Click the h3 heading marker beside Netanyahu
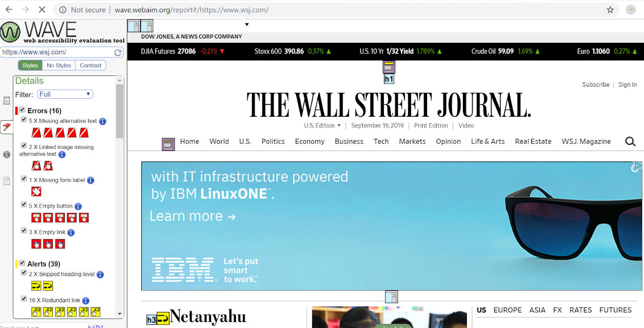Viewport: 644px width, 328px height. pyautogui.click(x=151, y=319)
